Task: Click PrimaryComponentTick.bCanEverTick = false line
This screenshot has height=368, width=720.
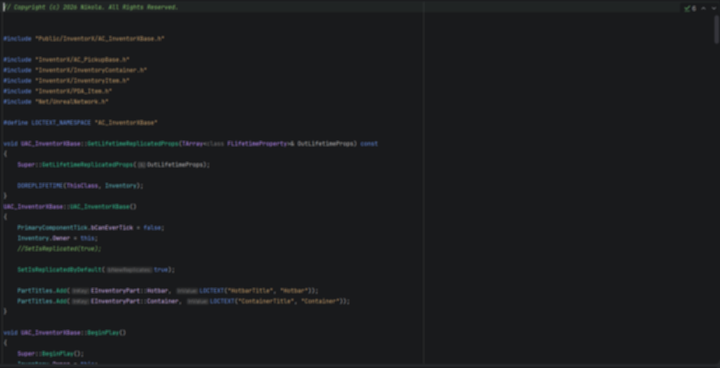Action: click(90, 228)
